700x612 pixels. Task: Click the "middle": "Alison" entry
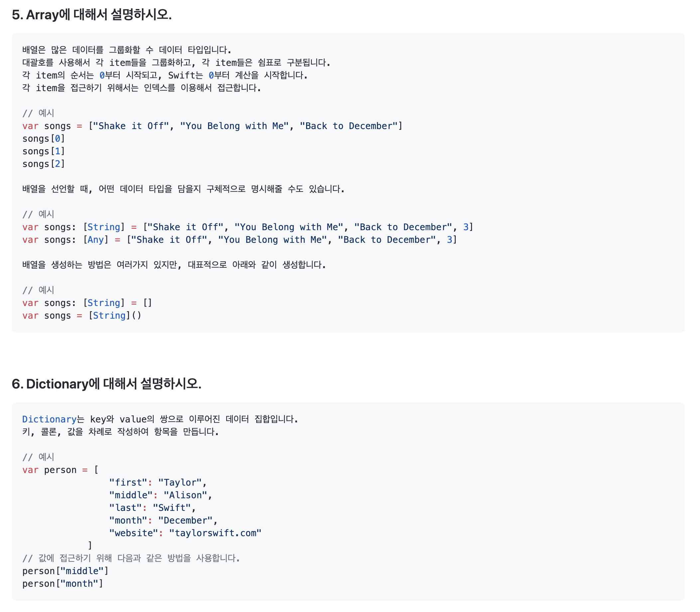161,495
